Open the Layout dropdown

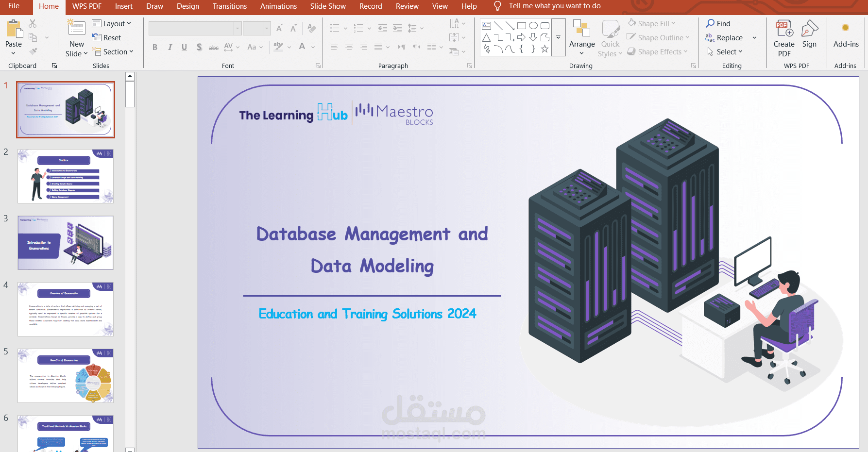[x=112, y=24]
